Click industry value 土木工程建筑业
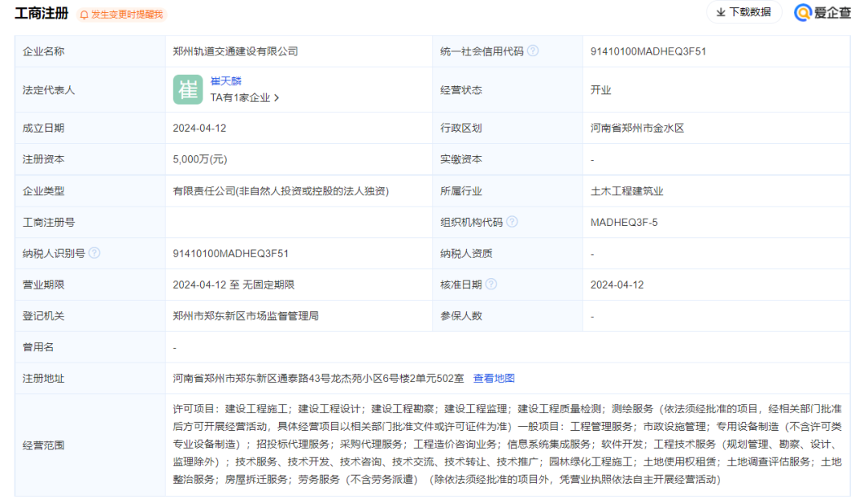Screen dimensions: 868x504 click(x=627, y=191)
